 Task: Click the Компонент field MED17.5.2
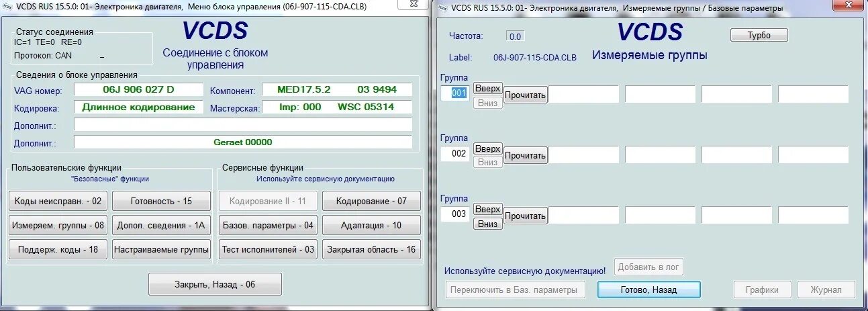(x=336, y=89)
